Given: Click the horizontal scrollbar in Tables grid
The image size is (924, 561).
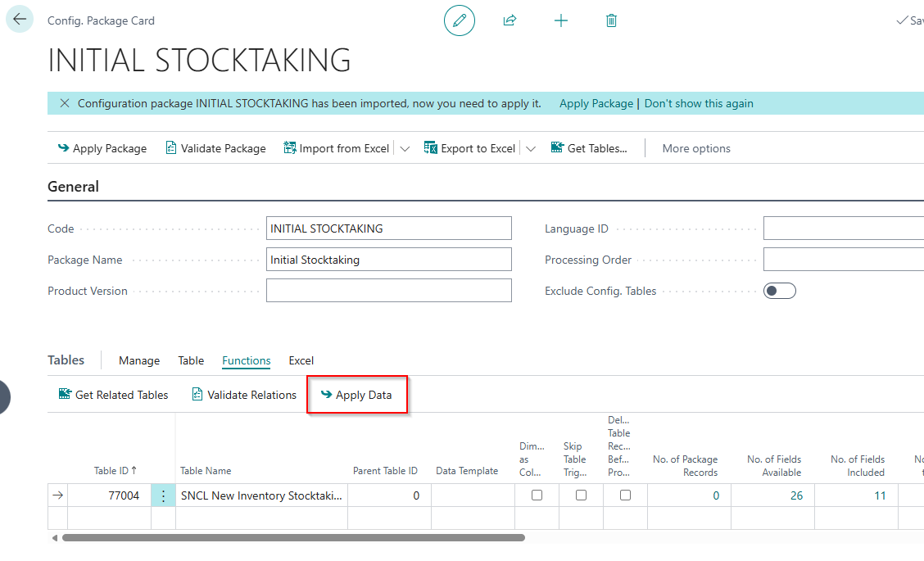Looking at the screenshot, I should point(293,537).
